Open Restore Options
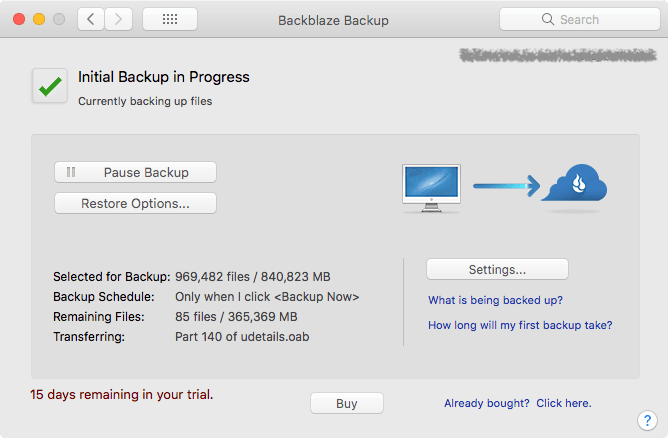668x438 pixels. click(x=135, y=203)
